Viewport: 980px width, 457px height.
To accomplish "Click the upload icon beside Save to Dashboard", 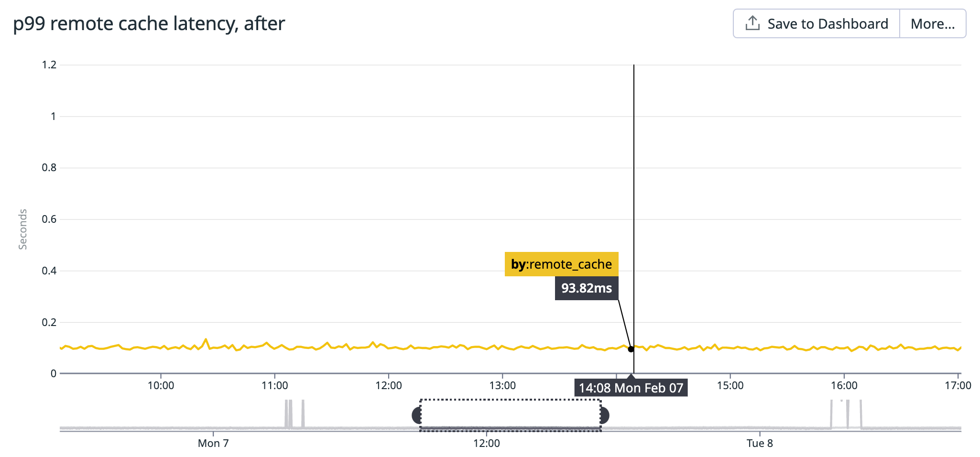I will pos(753,22).
